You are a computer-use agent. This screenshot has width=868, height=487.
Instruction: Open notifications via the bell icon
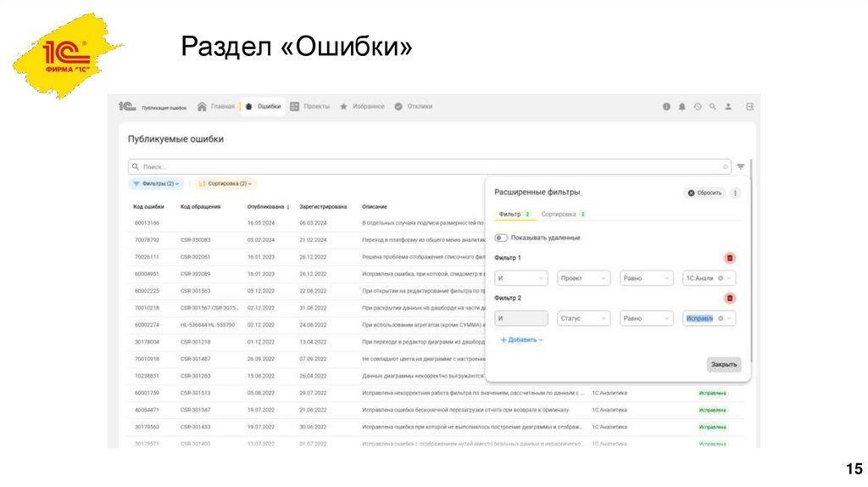682,106
